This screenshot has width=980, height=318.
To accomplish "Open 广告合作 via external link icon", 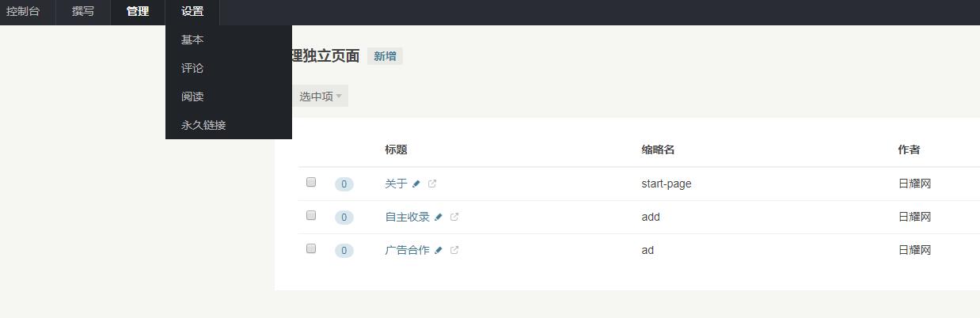I will coord(454,250).
